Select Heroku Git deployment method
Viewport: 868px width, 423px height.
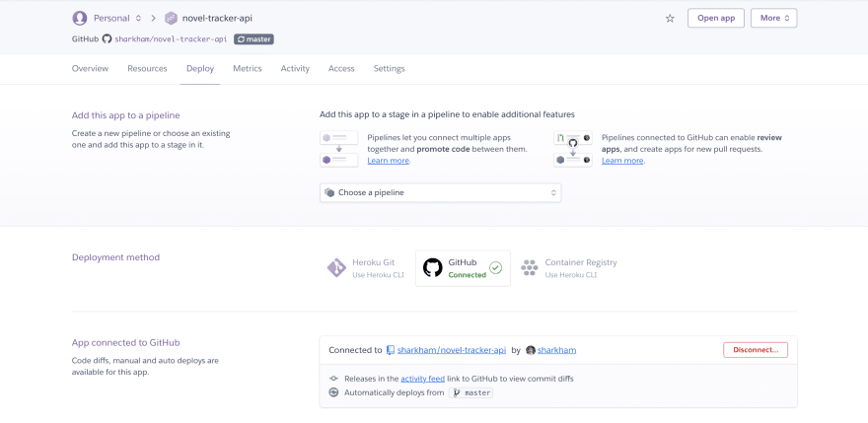[366, 268]
